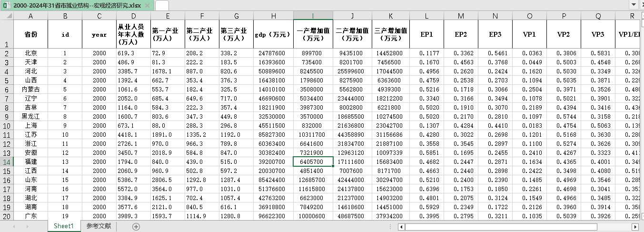Click the VP1 header cell
The image size is (644, 232).
point(529,34)
